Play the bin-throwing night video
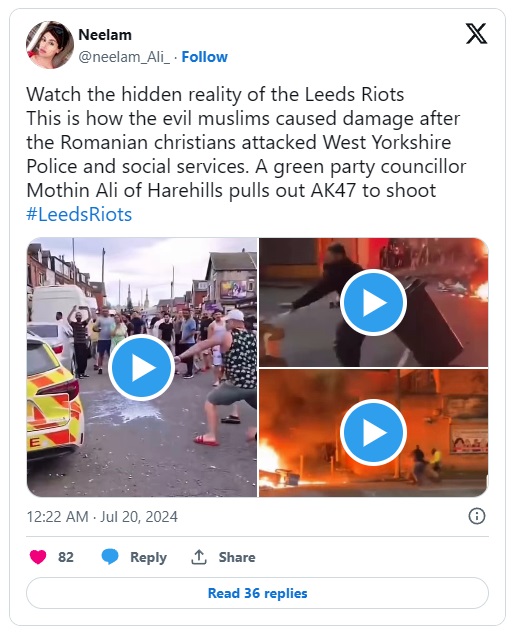Screen dimensions: 513x634 [x=373, y=302]
